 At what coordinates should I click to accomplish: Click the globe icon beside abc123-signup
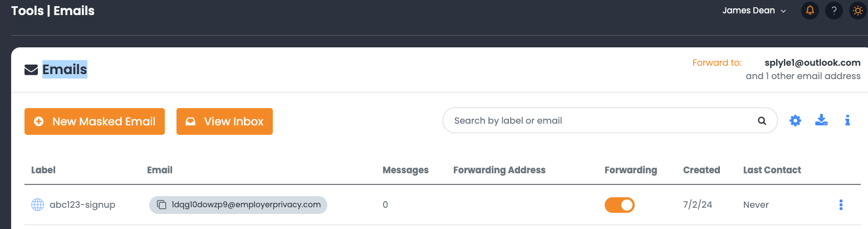click(x=37, y=204)
